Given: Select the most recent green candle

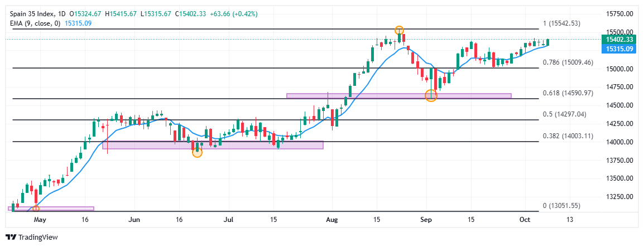Looking at the screenshot, I should (548, 42).
